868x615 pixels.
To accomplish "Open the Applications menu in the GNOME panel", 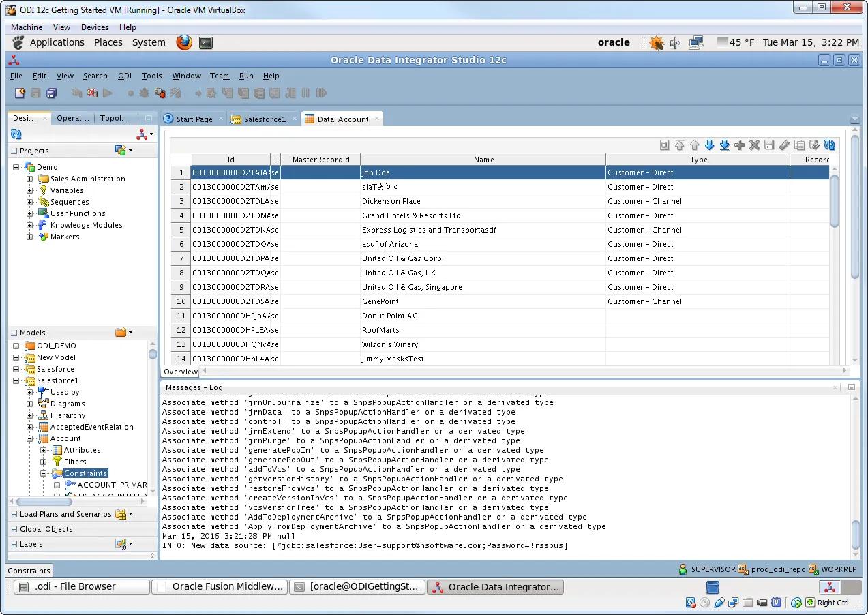I will pyautogui.click(x=57, y=42).
